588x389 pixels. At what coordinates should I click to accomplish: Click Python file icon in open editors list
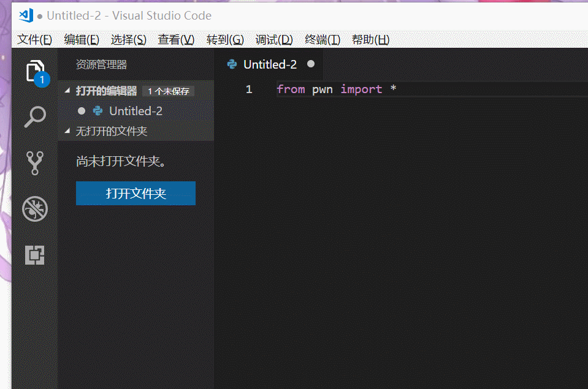(97, 111)
